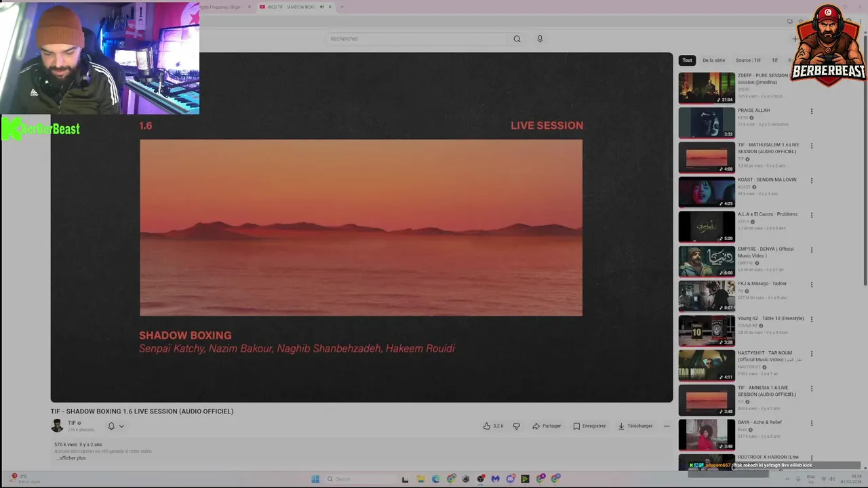Open options menu for A.L.A x El Castro
868x488 pixels.
pyautogui.click(x=811, y=216)
